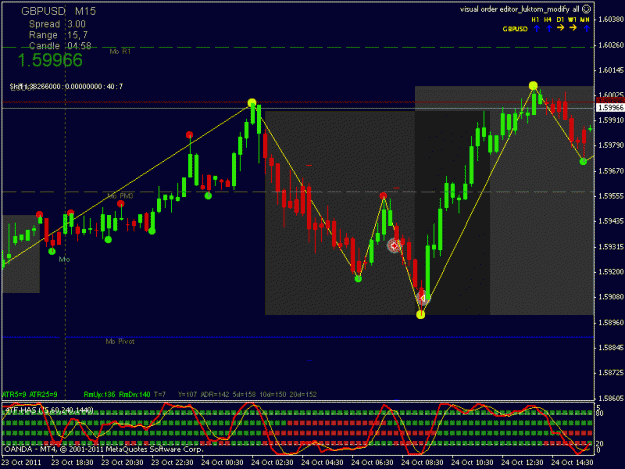
Task: Click the yellow GBPUSD trend row label
Action: click(x=515, y=29)
